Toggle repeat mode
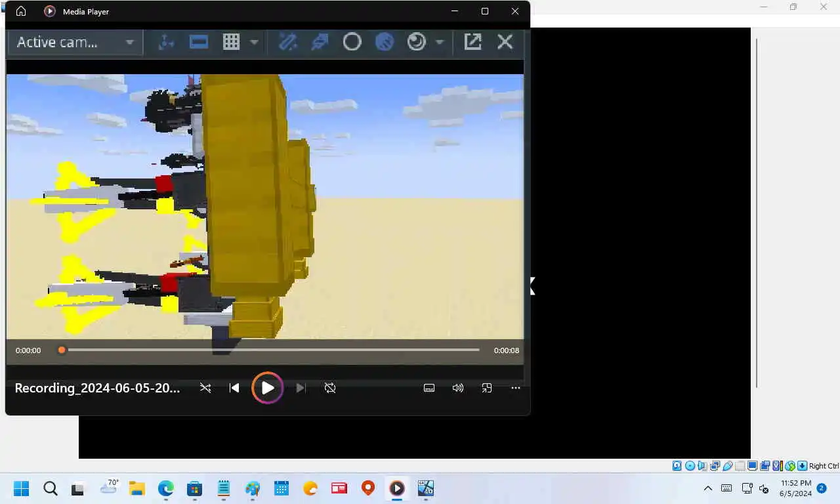 pyautogui.click(x=330, y=388)
